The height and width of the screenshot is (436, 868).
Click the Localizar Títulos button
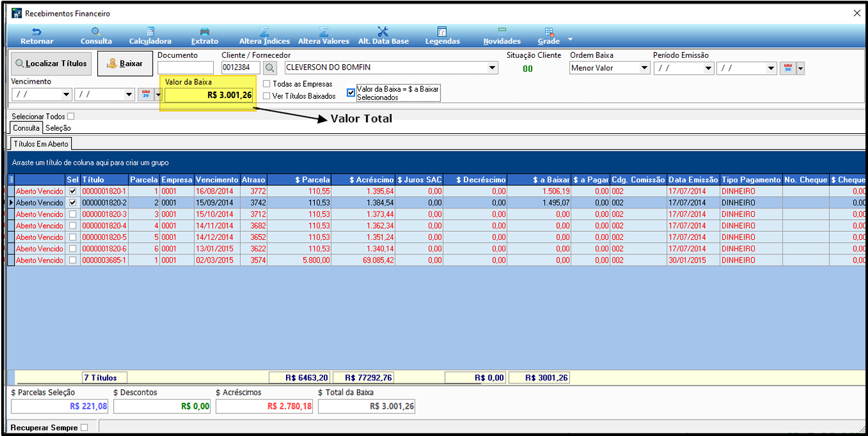click(x=52, y=63)
